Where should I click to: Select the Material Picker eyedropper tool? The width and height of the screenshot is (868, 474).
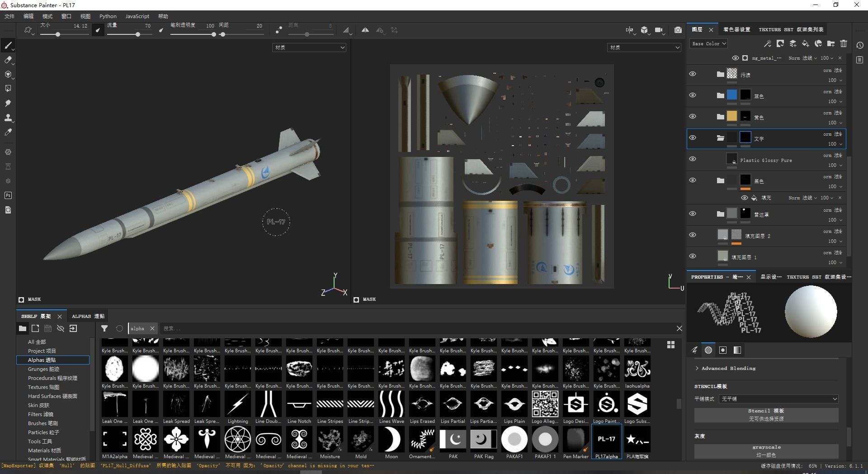(x=8, y=132)
